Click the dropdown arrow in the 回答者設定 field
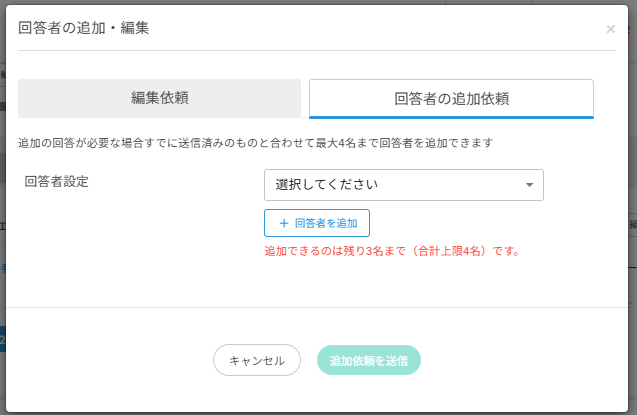Viewport: 637px width, 415px height. [x=529, y=185]
